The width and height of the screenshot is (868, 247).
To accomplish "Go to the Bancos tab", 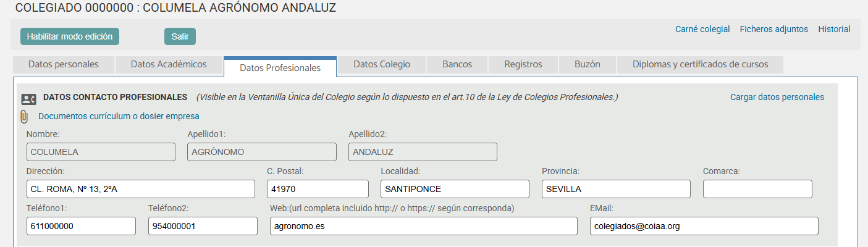I will [x=457, y=64].
